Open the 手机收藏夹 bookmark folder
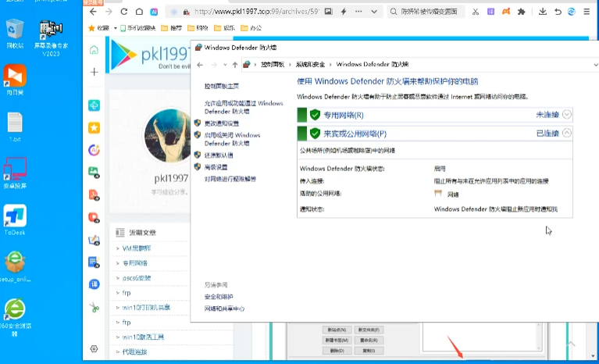 pyautogui.click(x=138, y=28)
